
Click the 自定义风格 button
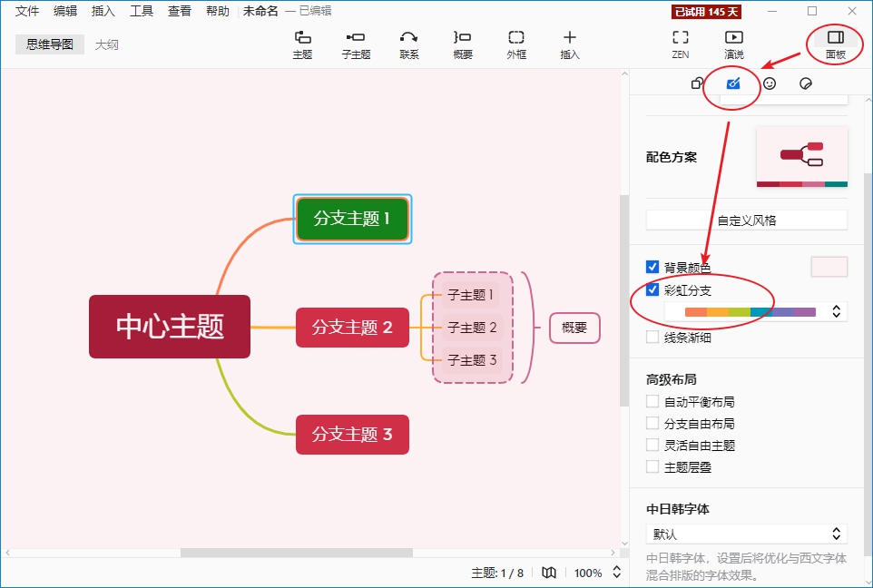point(746,219)
